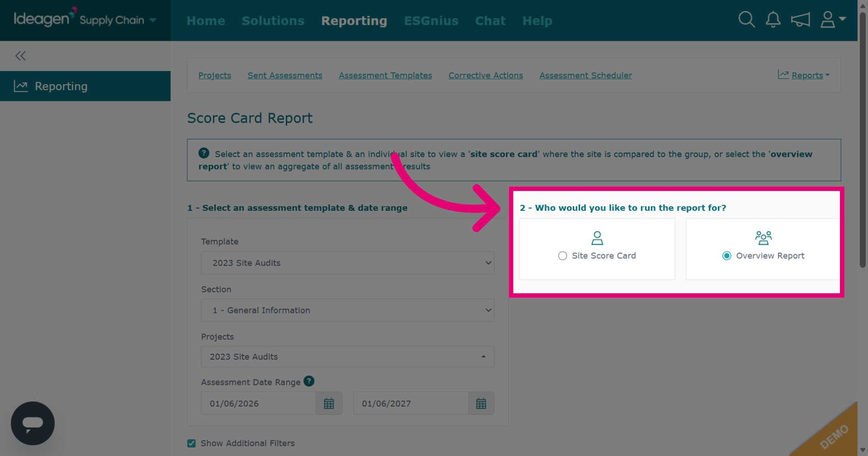Image resolution: width=868 pixels, height=456 pixels.
Task: Open the Assessment Scheduler link
Action: (585, 76)
